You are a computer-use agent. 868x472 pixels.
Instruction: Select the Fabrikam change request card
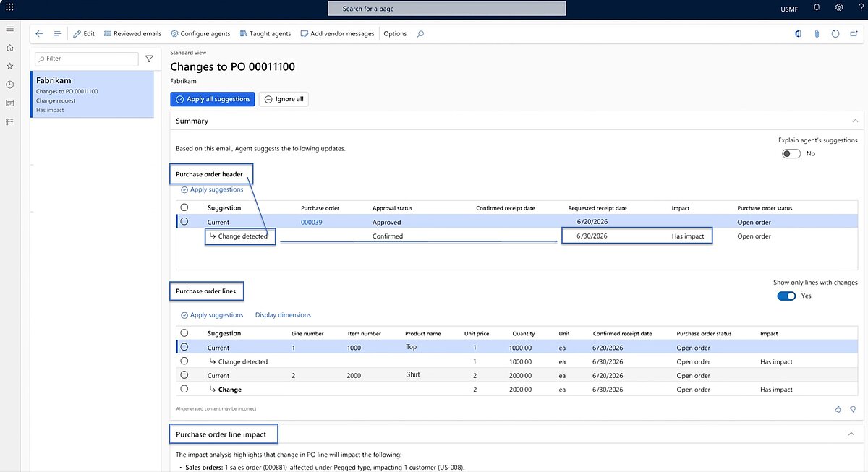92,94
